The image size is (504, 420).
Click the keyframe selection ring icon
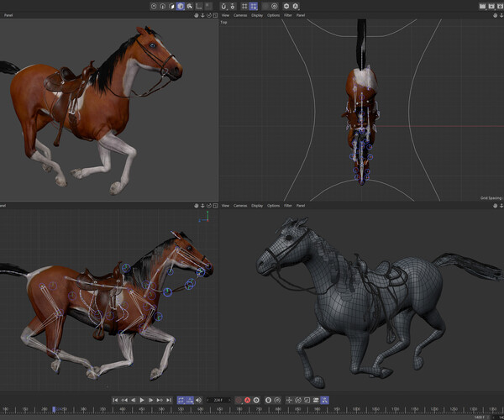point(256,400)
